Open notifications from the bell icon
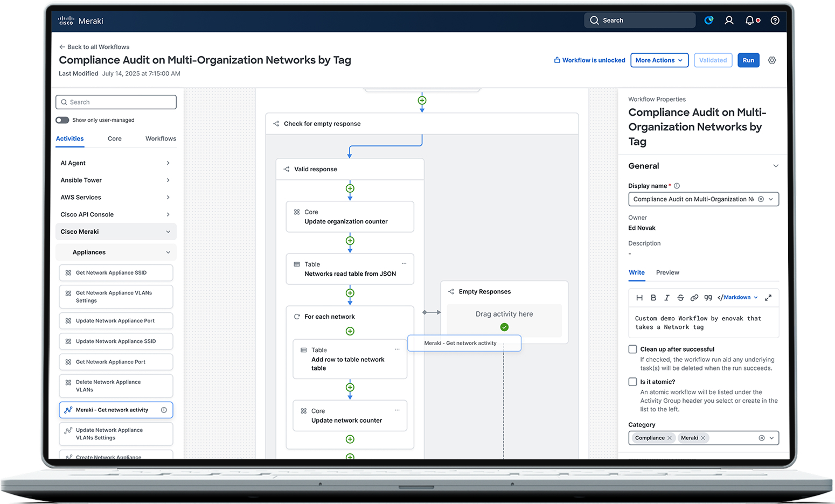This screenshot has width=835, height=504. (x=750, y=20)
